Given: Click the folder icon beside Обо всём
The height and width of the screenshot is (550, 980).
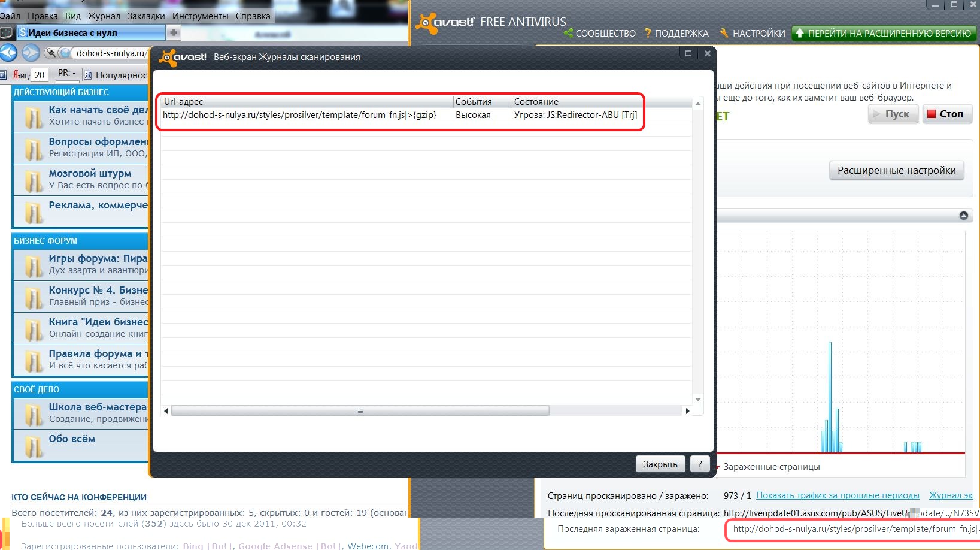Looking at the screenshot, I should (x=33, y=445).
